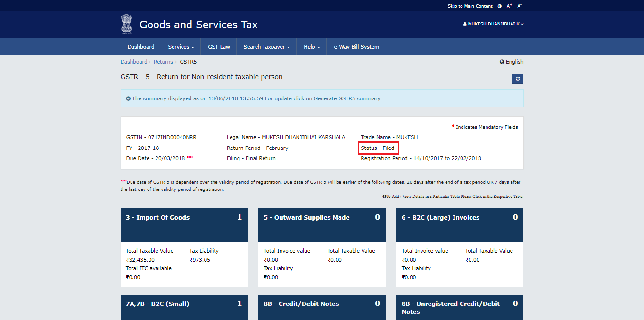The width and height of the screenshot is (644, 320).
Task: Increase font size with A+
Action: (509, 6)
